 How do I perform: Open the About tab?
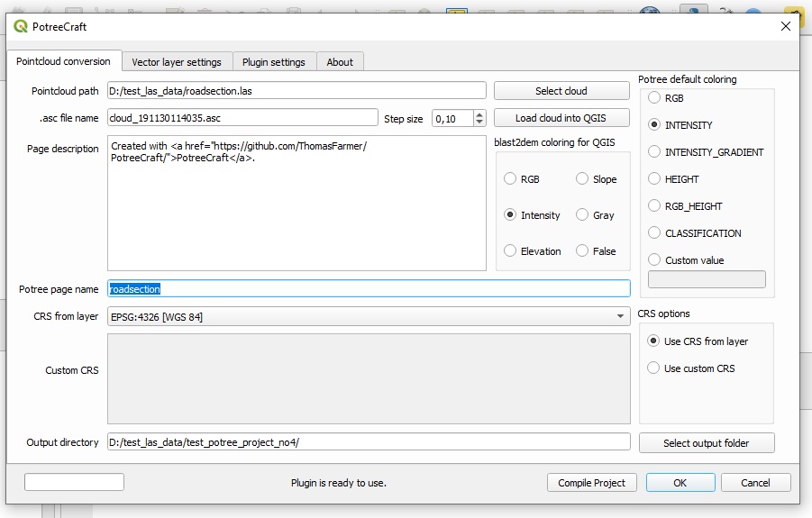click(340, 62)
